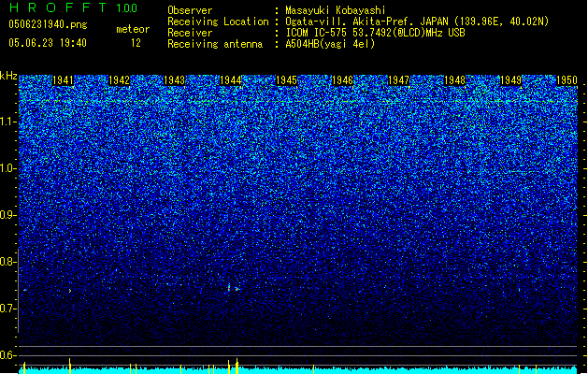Click the Receiver field label
This screenshot has height=374, width=588.
point(190,33)
